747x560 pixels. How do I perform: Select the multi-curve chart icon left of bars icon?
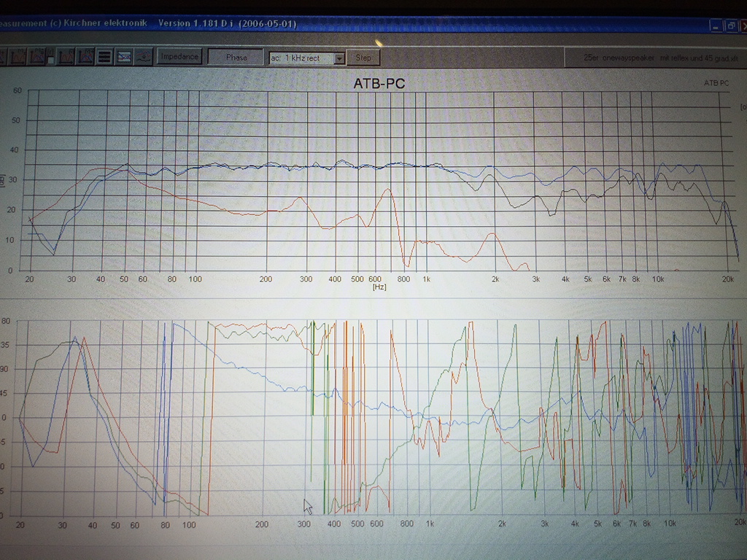[x=85, y=57]
